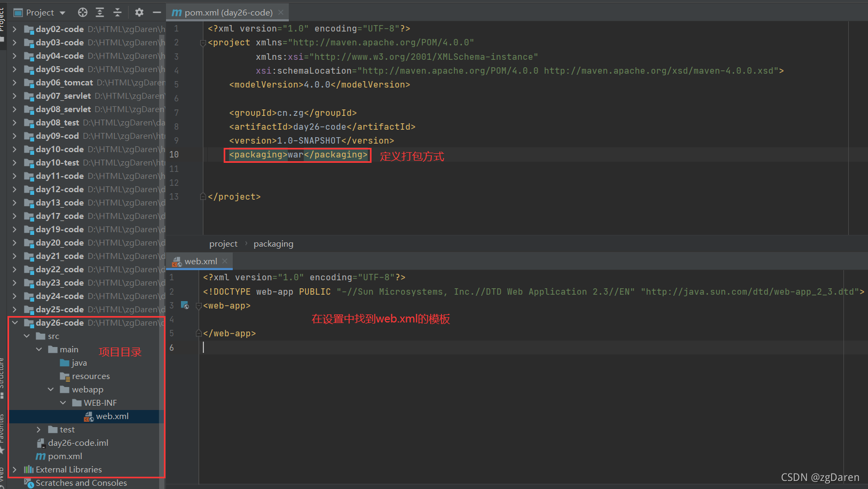The width and height of the screenshot is (868, 489).
Task: Click the artifactId day26-code line
Action: [322, 127]
